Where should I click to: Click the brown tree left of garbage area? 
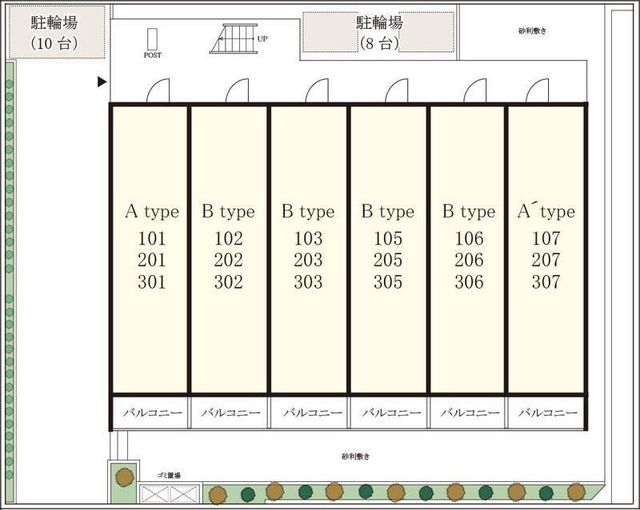click(x=123, y=477)
